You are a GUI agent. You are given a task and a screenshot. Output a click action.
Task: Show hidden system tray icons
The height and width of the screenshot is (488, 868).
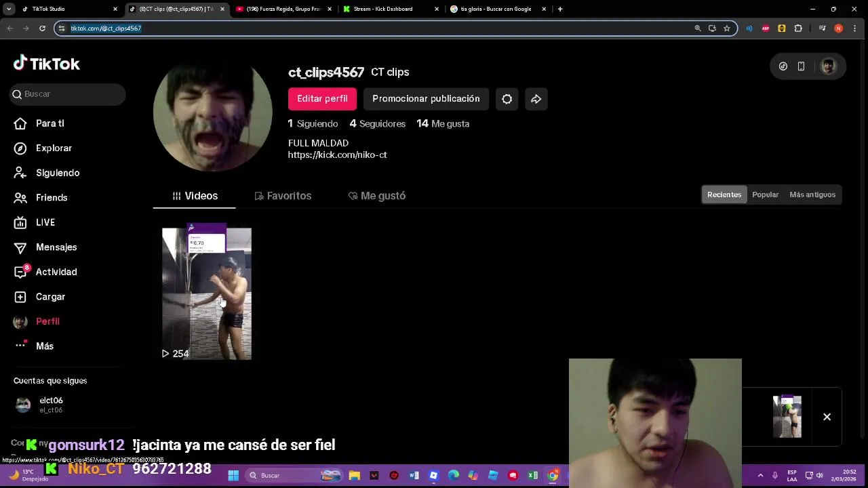pos(760,475)
